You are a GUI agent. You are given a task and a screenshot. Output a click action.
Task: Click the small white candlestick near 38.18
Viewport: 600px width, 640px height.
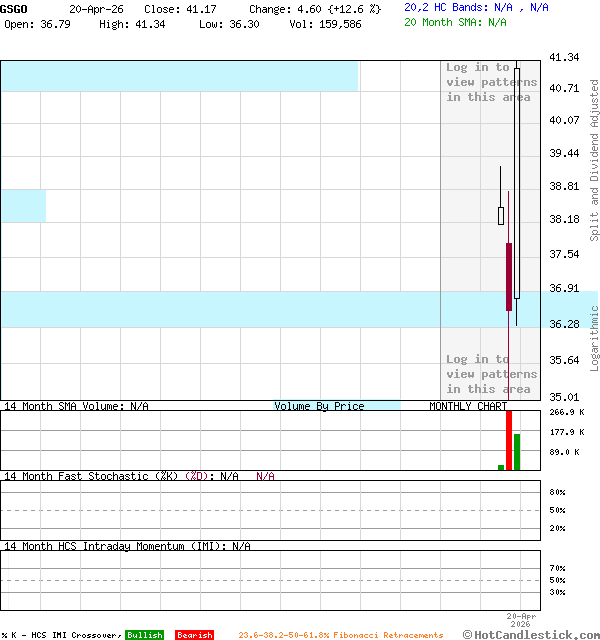pos(501,215)
